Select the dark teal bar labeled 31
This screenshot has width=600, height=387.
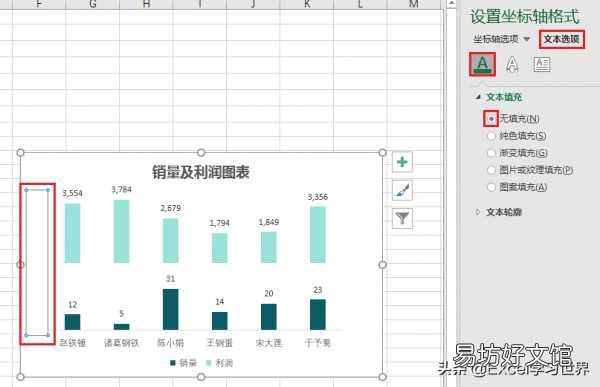pyautogui.click(x=171, y=309)
